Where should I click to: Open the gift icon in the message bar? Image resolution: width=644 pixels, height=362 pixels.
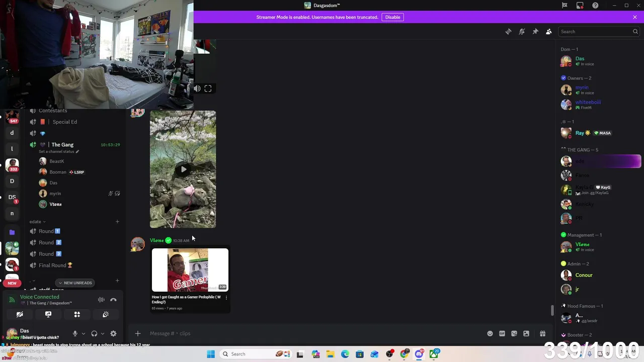click(x=542, y=333)
